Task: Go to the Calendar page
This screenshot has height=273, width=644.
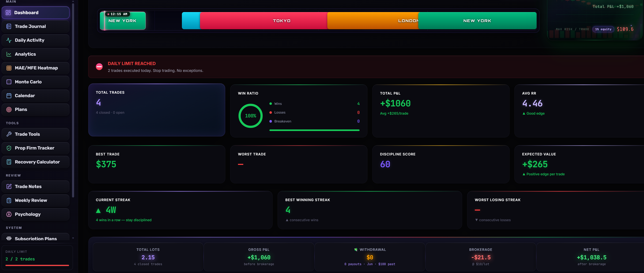Action: pyautogui.click(x=36, y=95)
